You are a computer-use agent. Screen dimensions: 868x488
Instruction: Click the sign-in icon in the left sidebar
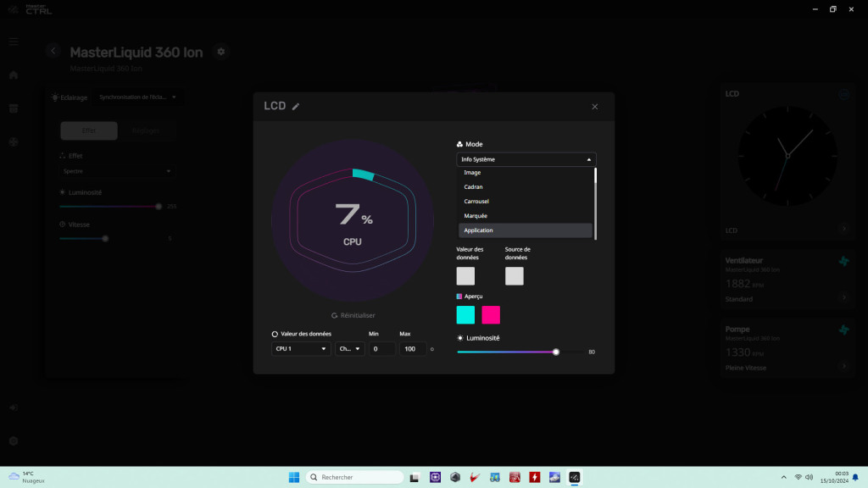click(14, 408)
